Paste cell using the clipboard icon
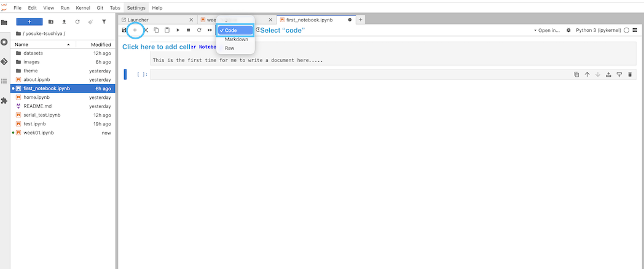Screen dimensions: 644x269 167,30
